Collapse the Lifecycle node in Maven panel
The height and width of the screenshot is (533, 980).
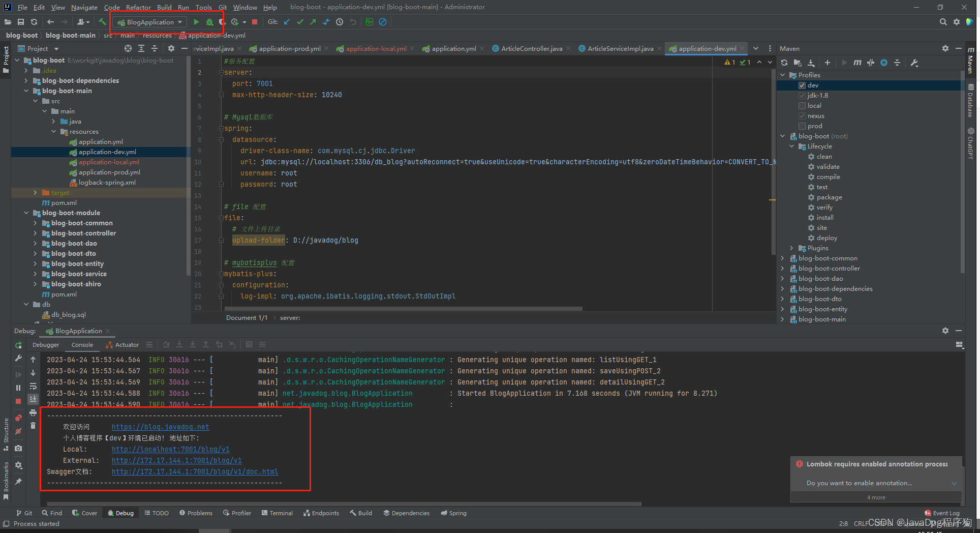tap(791, 146)
